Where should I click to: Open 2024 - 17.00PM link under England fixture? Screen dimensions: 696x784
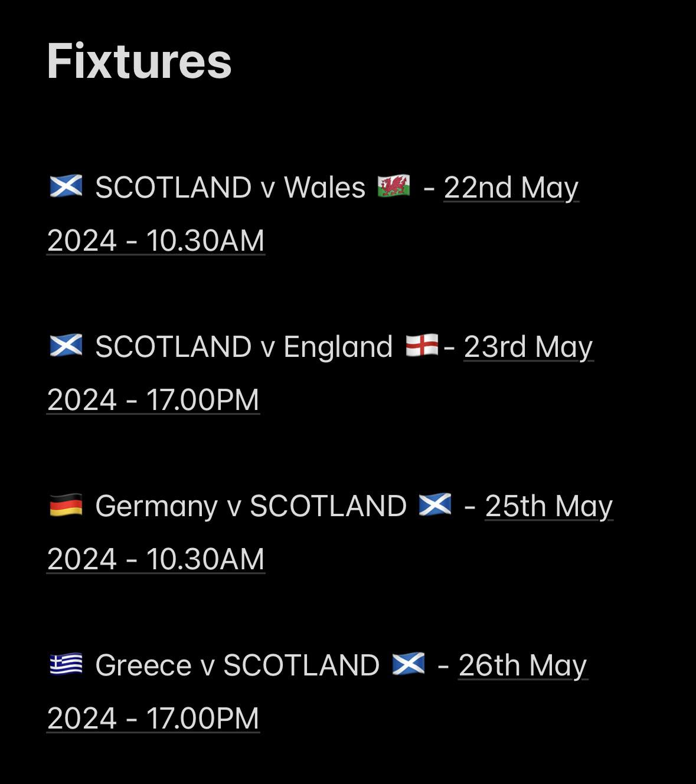(153, 400)
